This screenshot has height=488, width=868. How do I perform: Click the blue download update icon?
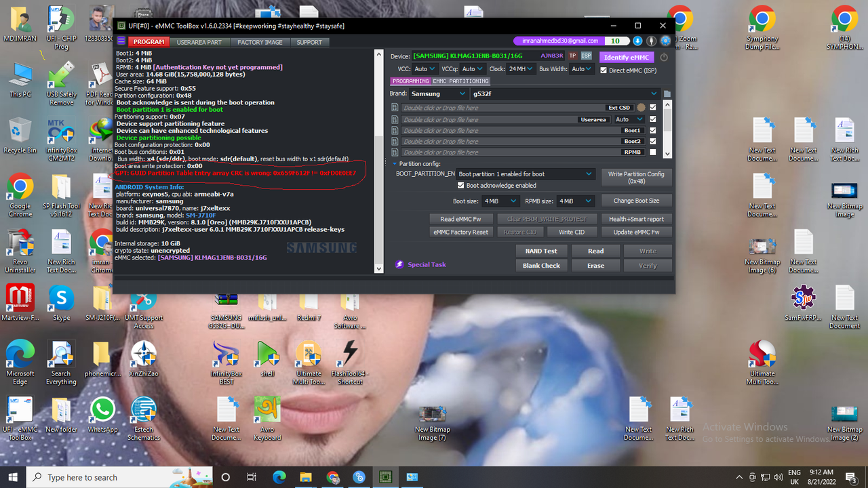637,41
